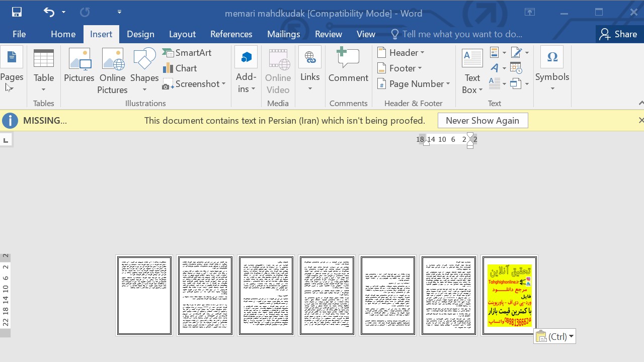Click the vertical ruler on the left

click(6, 296)
